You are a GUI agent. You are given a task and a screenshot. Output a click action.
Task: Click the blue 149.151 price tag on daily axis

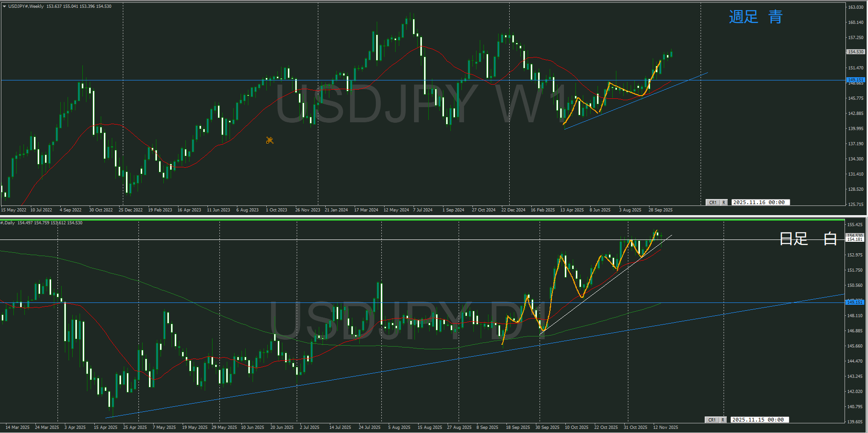coord(855,302)
